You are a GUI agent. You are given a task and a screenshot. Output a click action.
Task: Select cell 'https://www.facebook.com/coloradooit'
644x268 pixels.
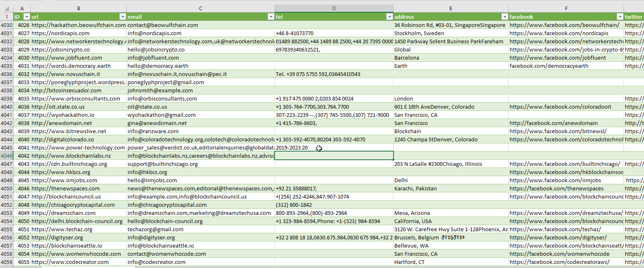(566, 107)
